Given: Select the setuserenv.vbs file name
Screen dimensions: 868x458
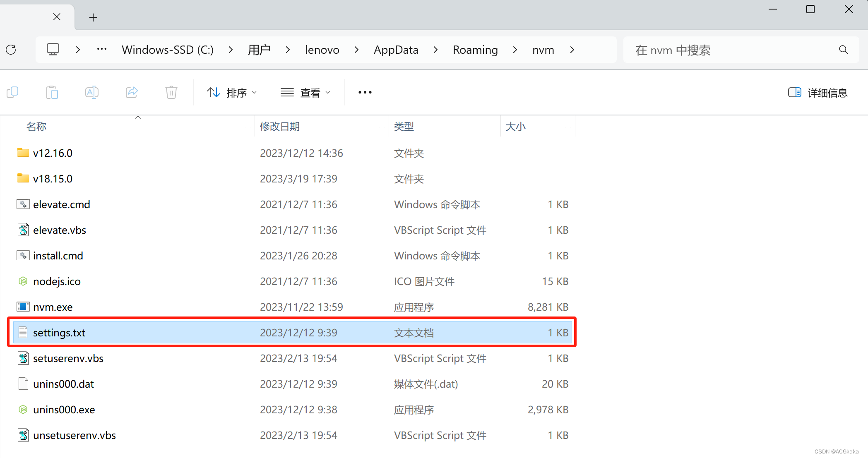Looking at the screenshot, I should tap(68, 358).
